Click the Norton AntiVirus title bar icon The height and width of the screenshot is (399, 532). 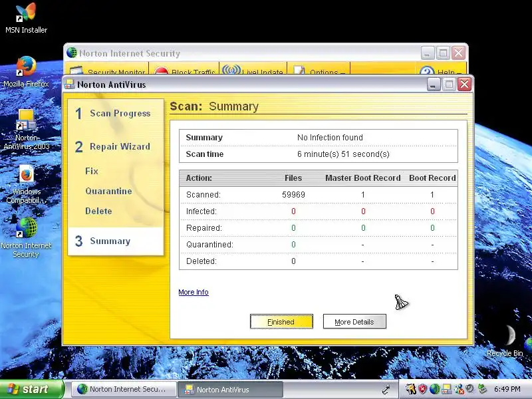70,84
